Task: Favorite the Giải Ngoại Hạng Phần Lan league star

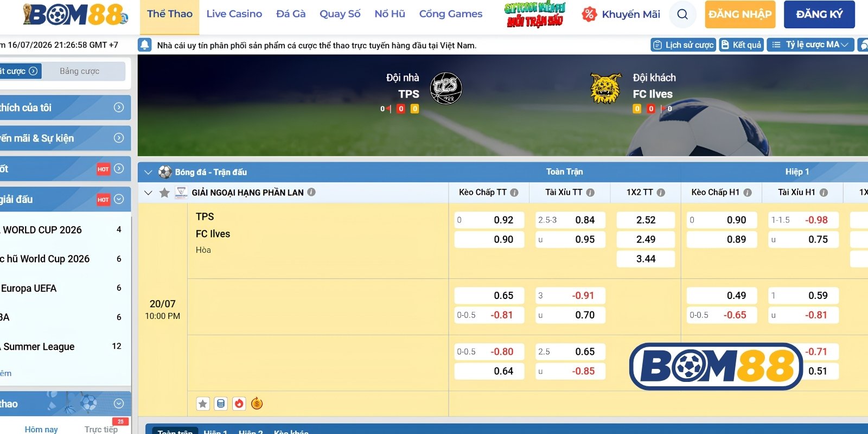Action: pyautogui.click(x=164, y=193)
